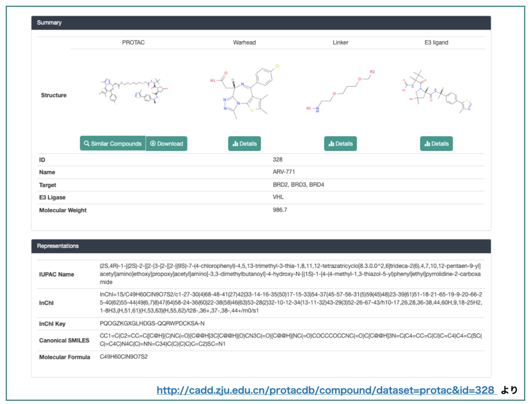Click the E3 Ligase value VHL
Viewport: 532px width, 404px height.
(x=278, y=197)
